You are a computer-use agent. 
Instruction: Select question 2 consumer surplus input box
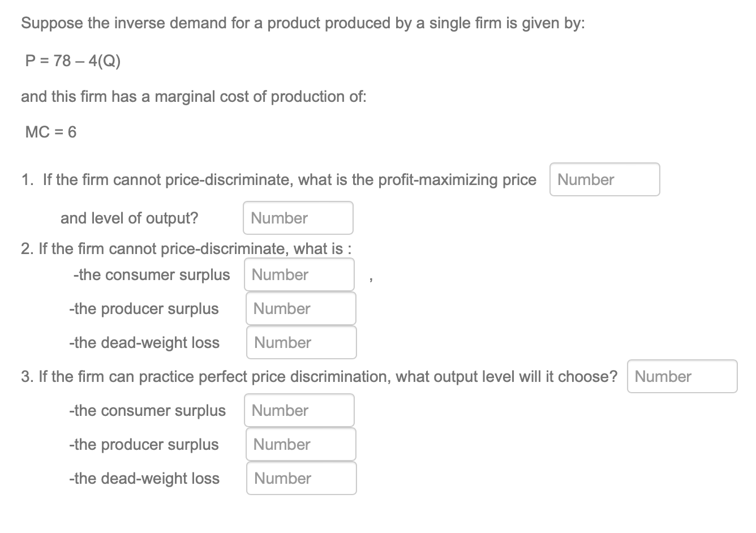coord(299,274)
